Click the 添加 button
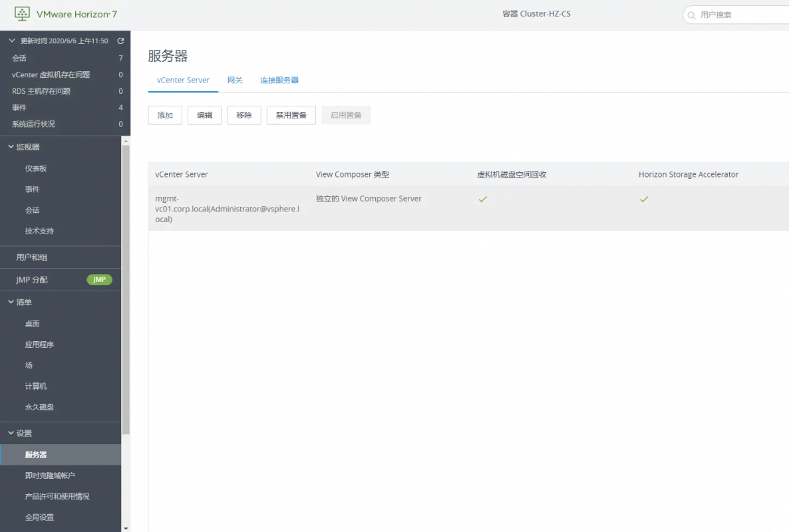The image size is (789, 532). coord(165,115)
